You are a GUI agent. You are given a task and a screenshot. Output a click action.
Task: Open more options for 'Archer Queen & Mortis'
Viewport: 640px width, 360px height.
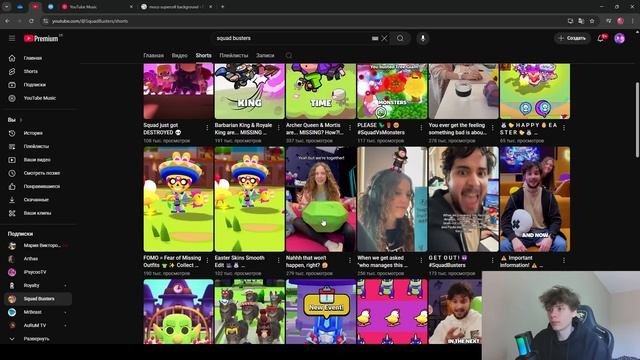(350, 128)
